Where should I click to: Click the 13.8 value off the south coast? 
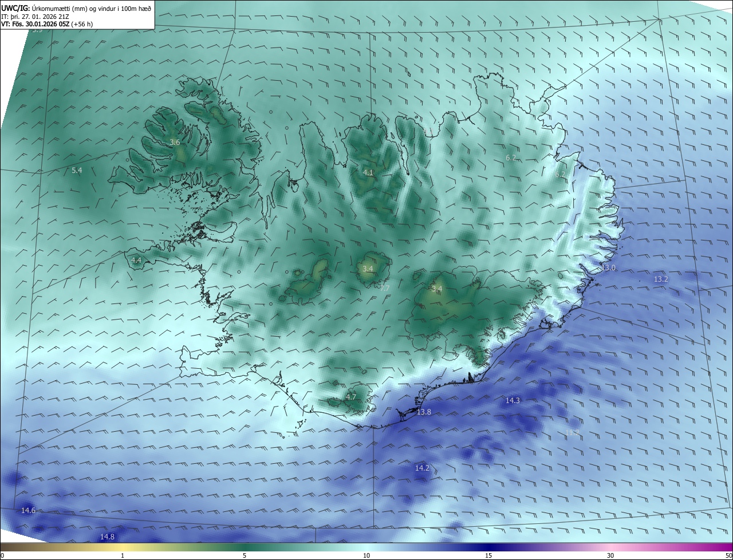pyautogui.click(x=424, y=412)
